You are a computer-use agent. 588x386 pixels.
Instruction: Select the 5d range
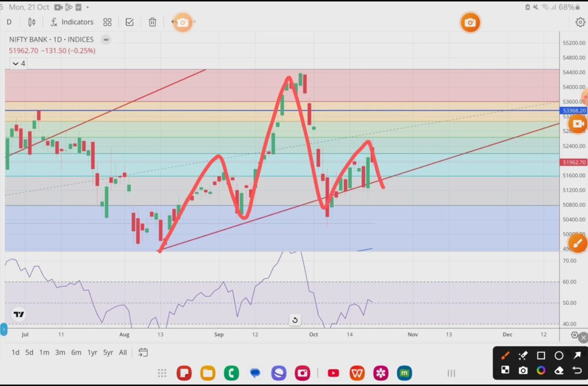(x=29, y=352)
